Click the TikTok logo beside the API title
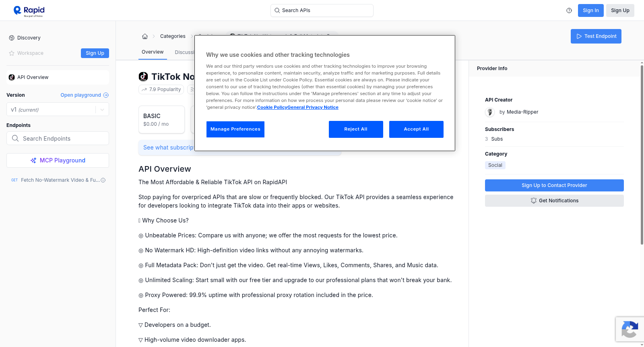Viewport: 644px width, 347px height. coord(143,77)
